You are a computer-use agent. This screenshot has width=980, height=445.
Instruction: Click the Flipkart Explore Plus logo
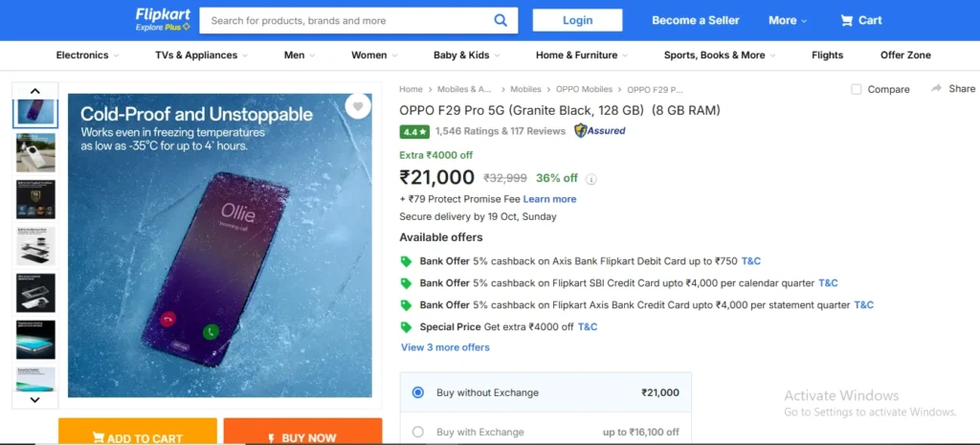coord(163,20)
